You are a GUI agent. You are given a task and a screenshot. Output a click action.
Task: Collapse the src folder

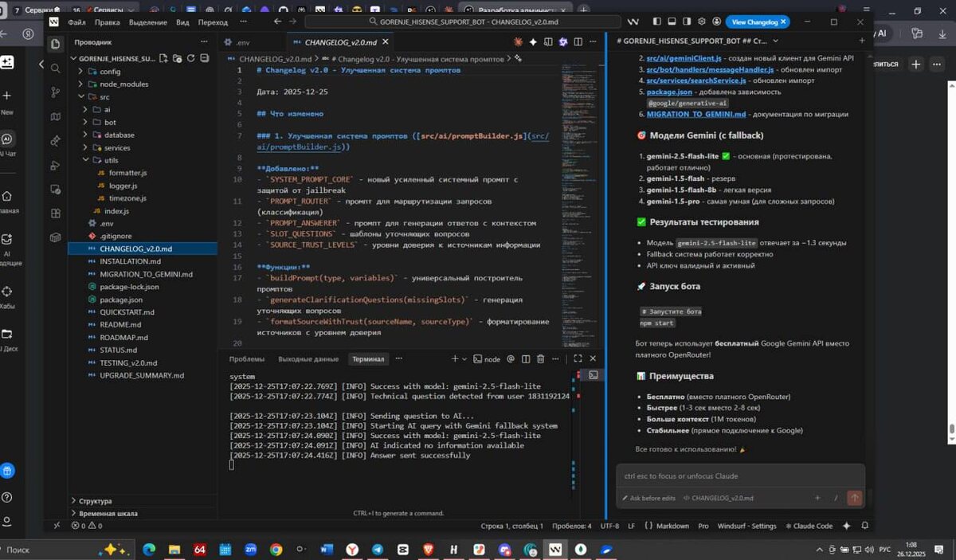[x=142, y=96]
